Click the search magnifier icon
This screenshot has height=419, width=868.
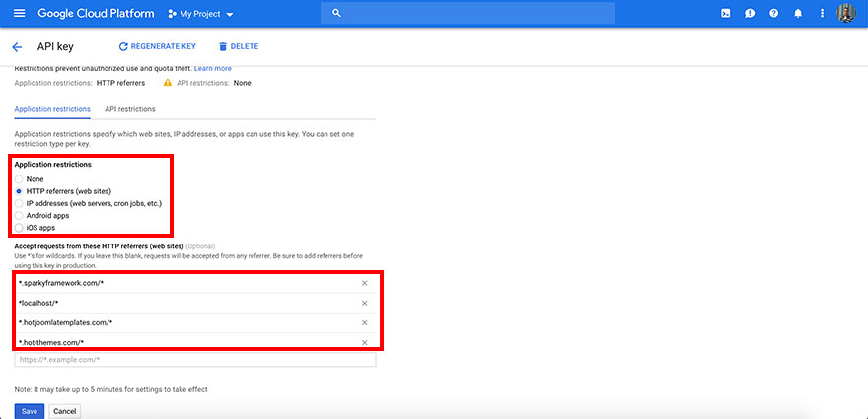[x=336, y=13]
